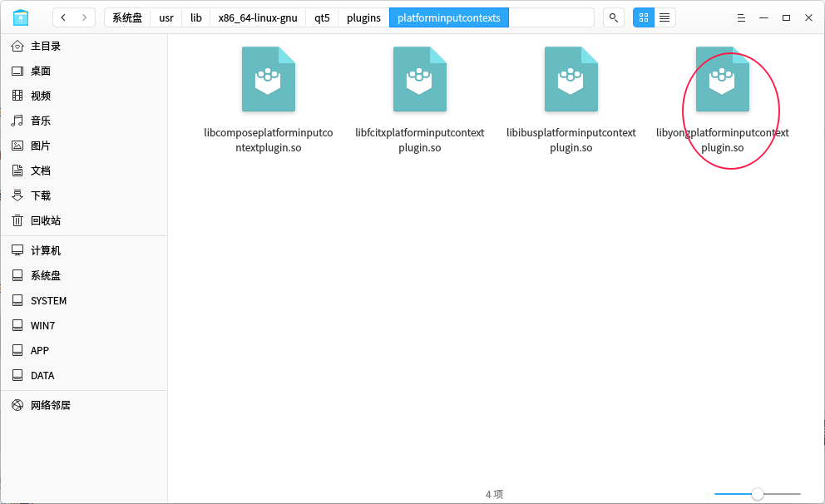Click the 4 项 item count
Image resolution: width=825 pixels, height=504 pixels.
click(494, 495)
